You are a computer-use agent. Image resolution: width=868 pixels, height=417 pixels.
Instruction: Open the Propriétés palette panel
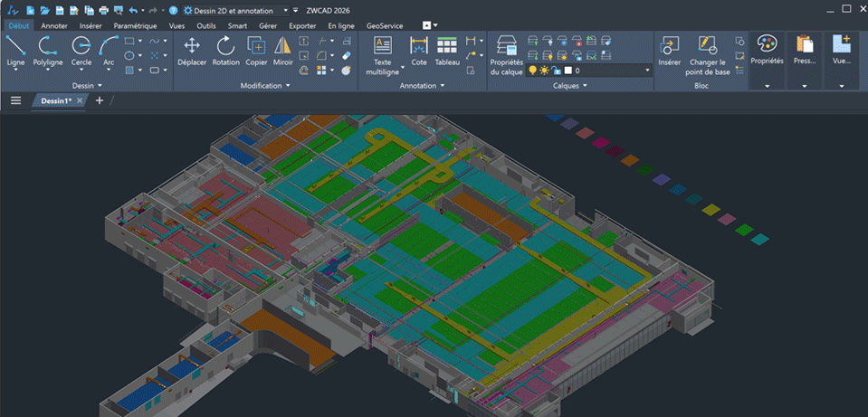[768, 50]
